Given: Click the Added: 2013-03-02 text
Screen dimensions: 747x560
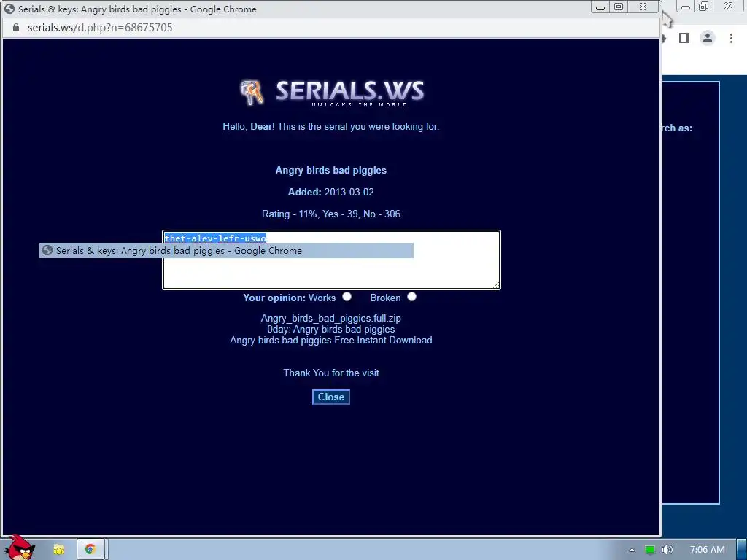Looking at the screenshot, I should click(x=331, y=192).
